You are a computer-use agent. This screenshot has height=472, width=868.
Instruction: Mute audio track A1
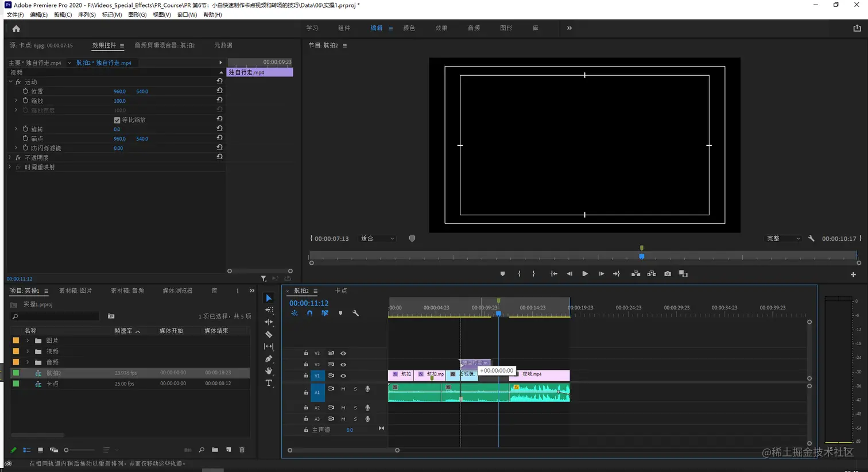343,389
